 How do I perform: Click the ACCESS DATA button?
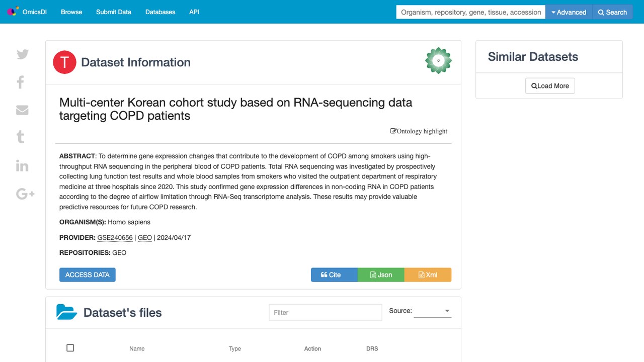(x=88, y=275)
